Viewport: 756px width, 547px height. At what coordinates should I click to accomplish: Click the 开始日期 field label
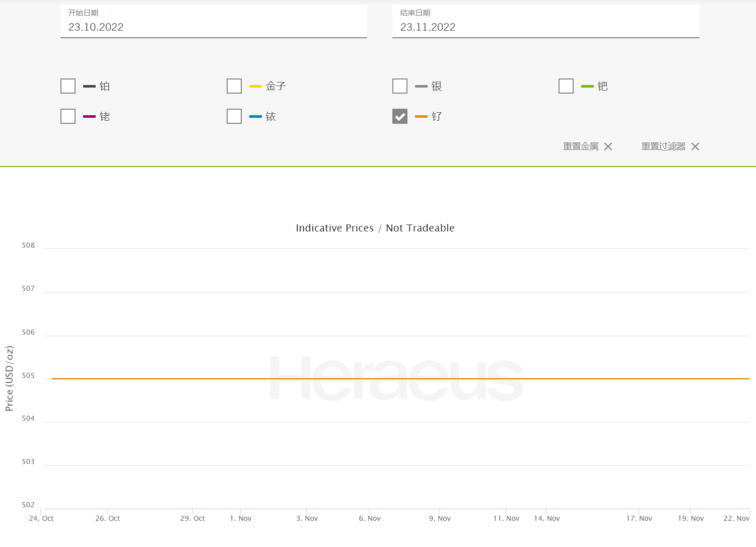[x=83, y=13]
